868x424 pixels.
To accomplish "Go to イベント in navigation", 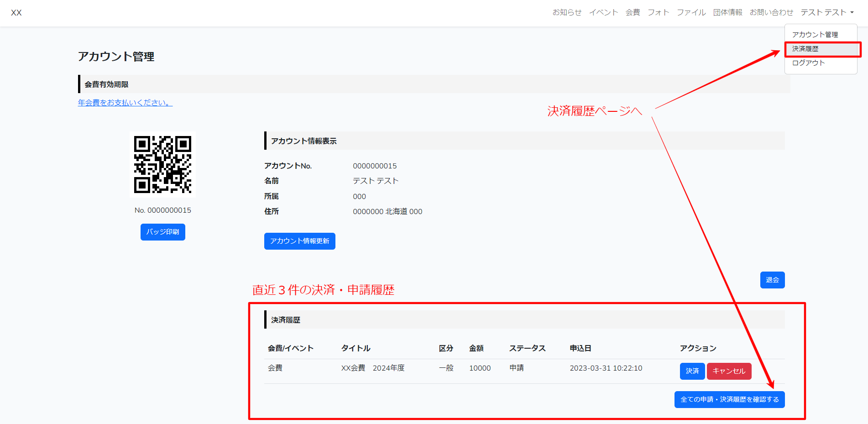I will (x=603, y=12).
